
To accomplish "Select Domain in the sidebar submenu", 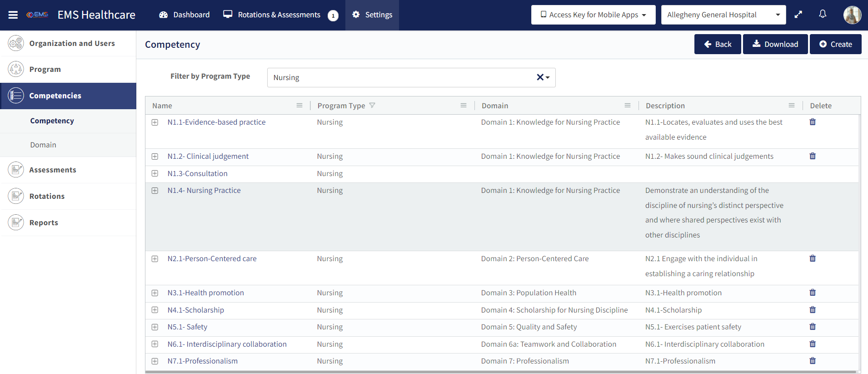I will (43, 145).
